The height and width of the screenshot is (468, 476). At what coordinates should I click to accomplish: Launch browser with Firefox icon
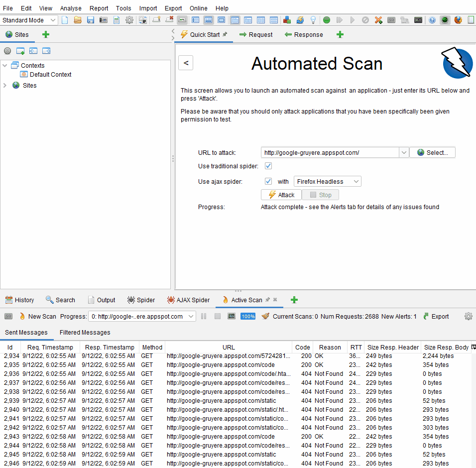(x=458, y=20)
